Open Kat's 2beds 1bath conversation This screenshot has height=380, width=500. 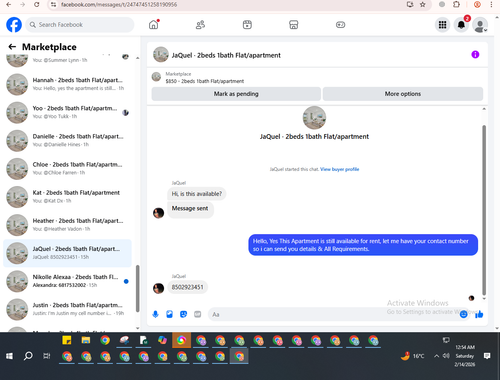(68, 197)
